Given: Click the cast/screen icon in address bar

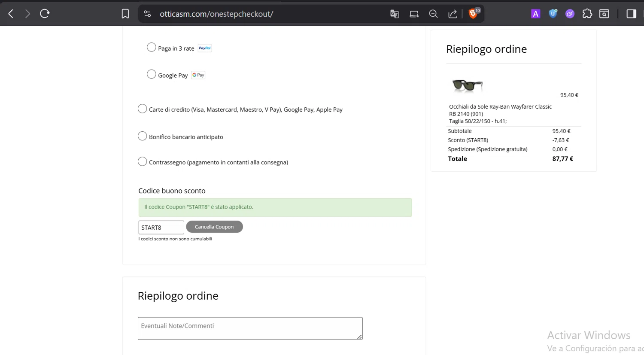Looking at the screenshot, I should tap(414, 14).
